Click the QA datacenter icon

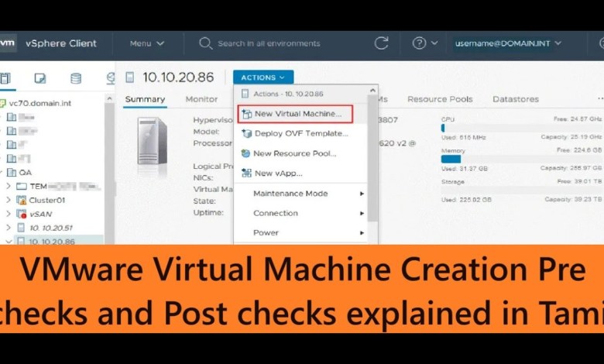[12, 173]
